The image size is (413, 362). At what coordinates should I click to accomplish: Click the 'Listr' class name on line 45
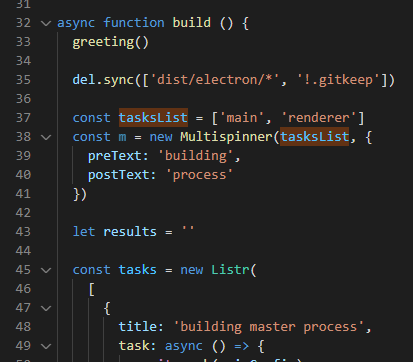[x=230, y=270]
